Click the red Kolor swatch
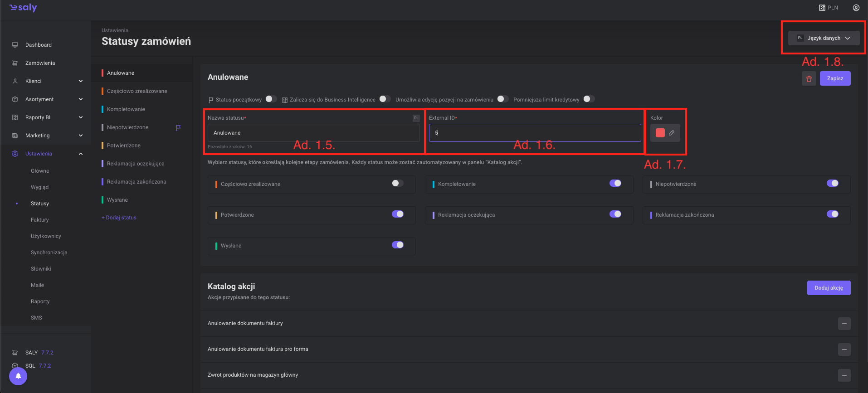The height and width of the screenshot is (393, 868). (x=660, y=133)
